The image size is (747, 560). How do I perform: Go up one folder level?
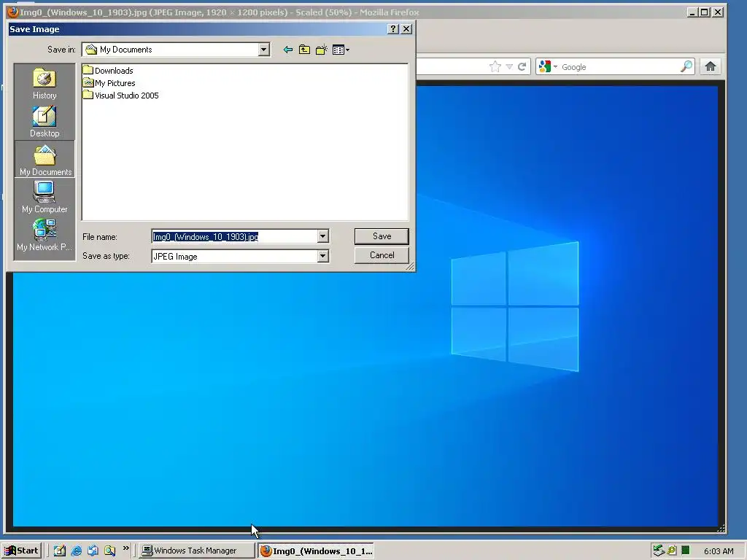(x=304, y=50)
